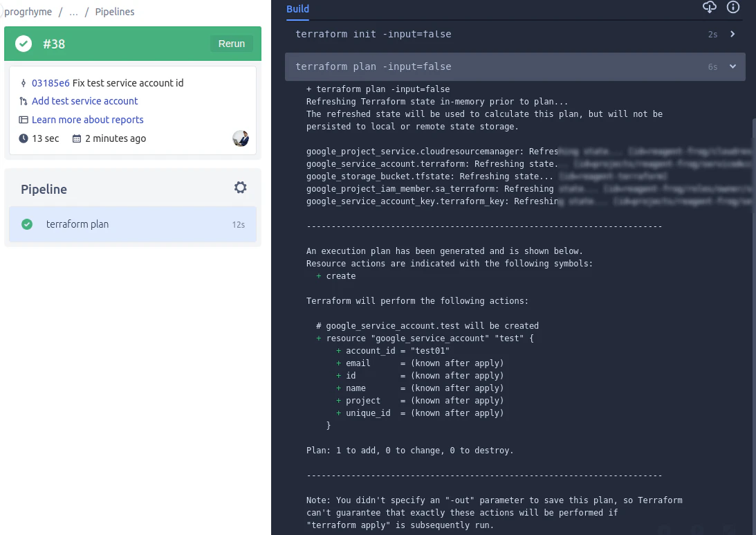Click the committer avatar thumbnail

[241, 138]
